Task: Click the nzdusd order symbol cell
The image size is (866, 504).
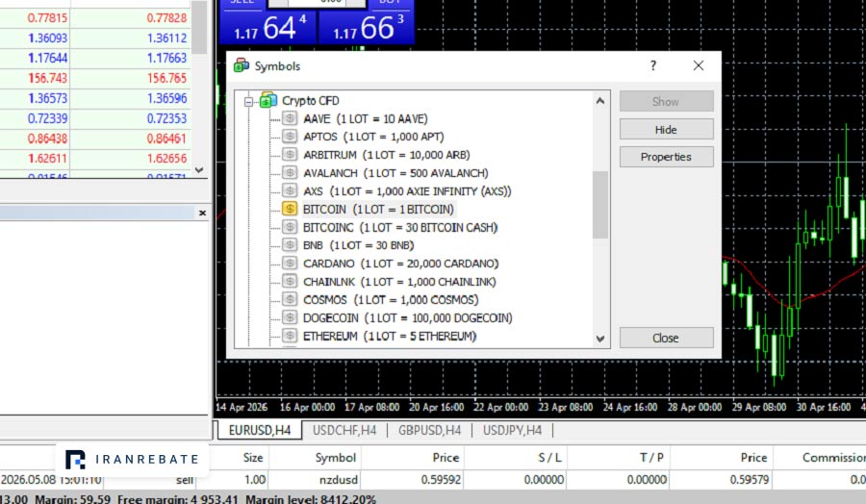Action: (x=339, y=480)
